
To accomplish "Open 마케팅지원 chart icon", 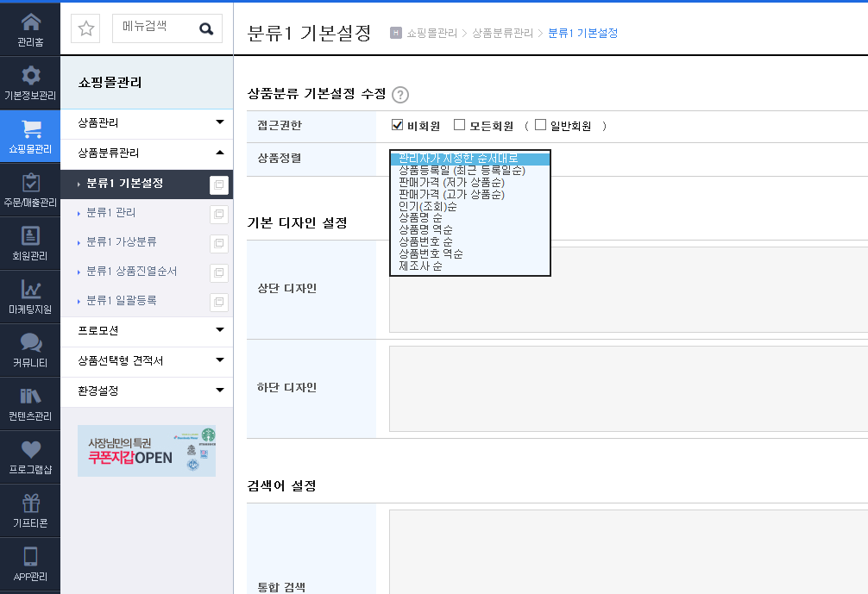I will pyautogui.click(x=30, y=289).
